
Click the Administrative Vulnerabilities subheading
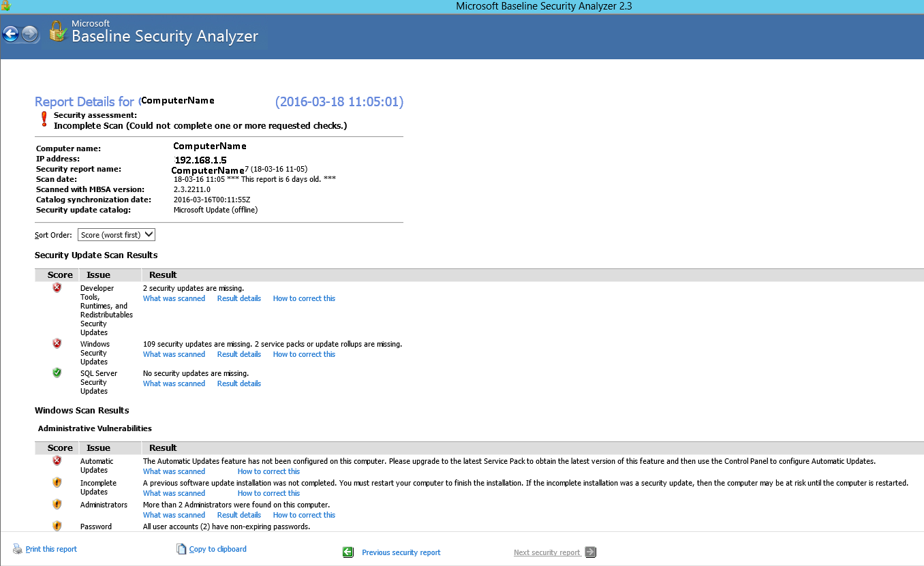coord(95,428)
